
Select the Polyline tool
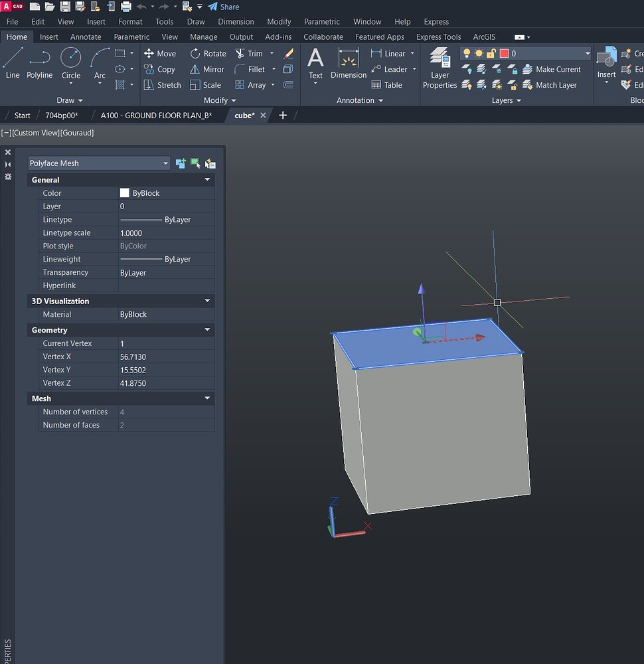(x=39, y=64)
